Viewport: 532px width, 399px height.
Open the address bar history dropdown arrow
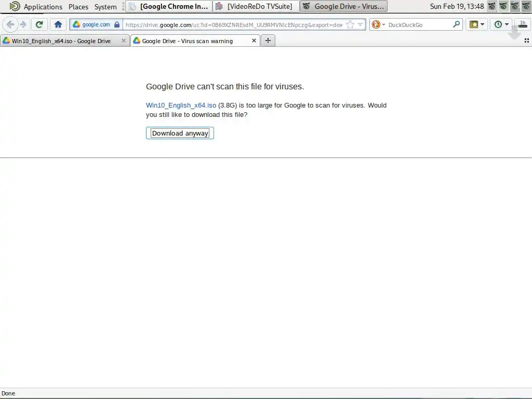(x=361, y=24)
